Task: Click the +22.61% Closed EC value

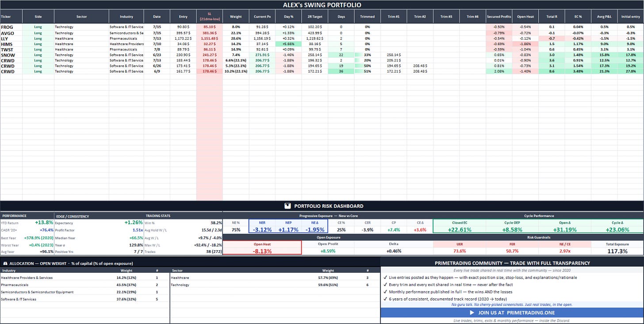Action: [x=460, y=229]
